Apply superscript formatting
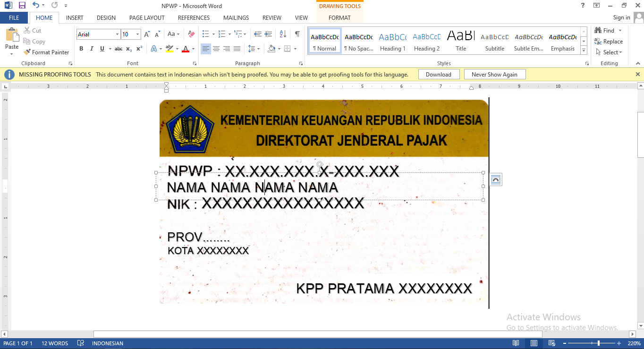 tap(138, 49)
